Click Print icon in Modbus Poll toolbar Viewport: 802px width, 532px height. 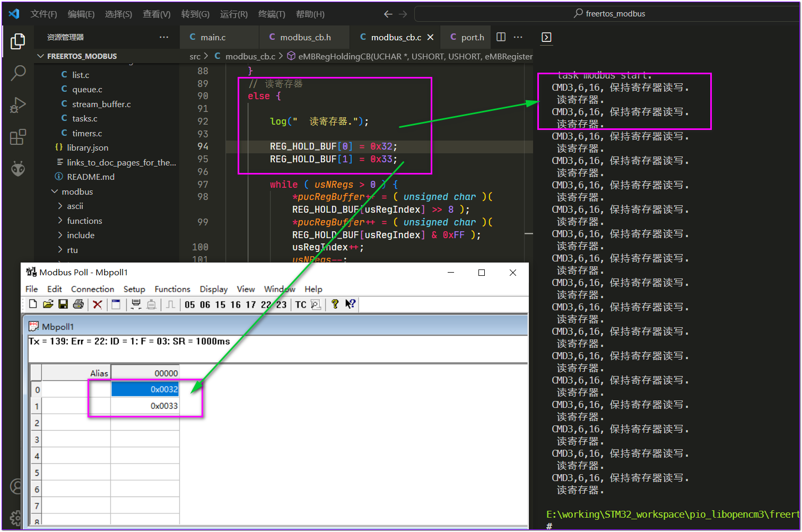[79, 304]
